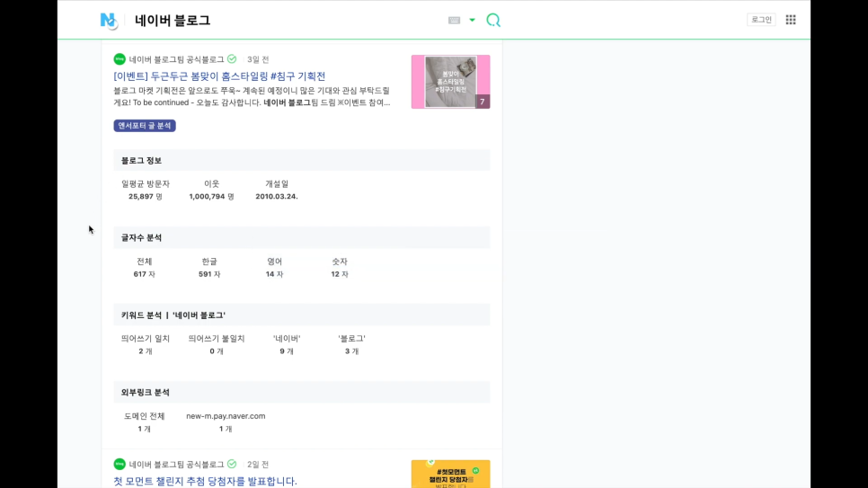
Task: Select the 591 자 Korean count
Action: coord(209,274)
